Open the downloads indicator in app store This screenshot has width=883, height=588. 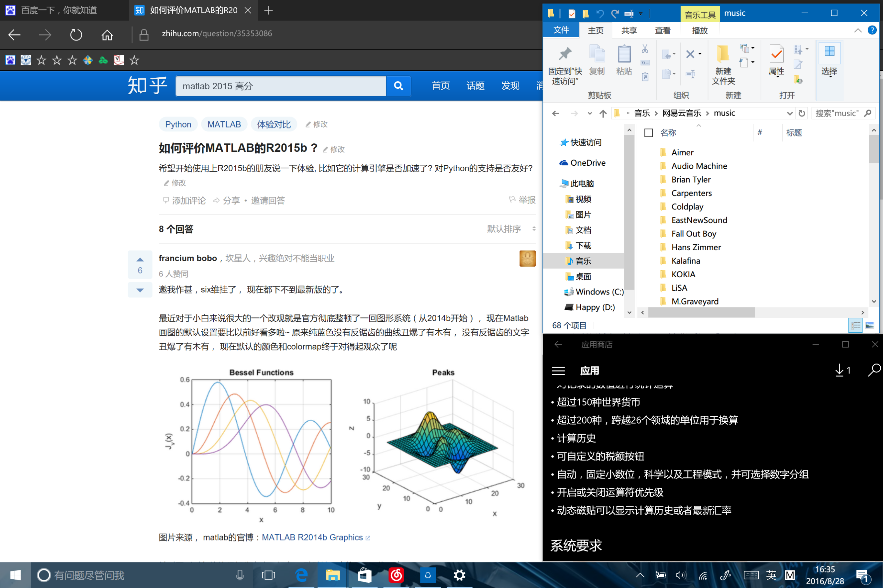pyautogui.click(x=842, y=371)
